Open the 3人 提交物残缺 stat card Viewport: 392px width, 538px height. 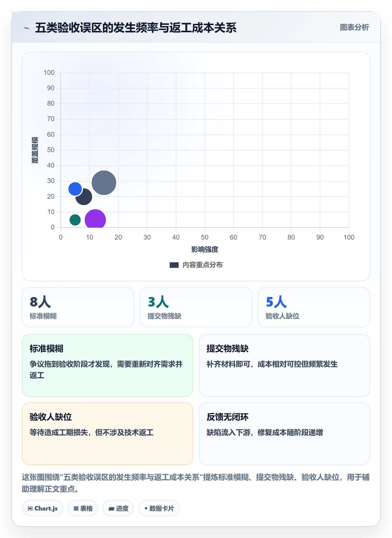[x=196, y=307]
